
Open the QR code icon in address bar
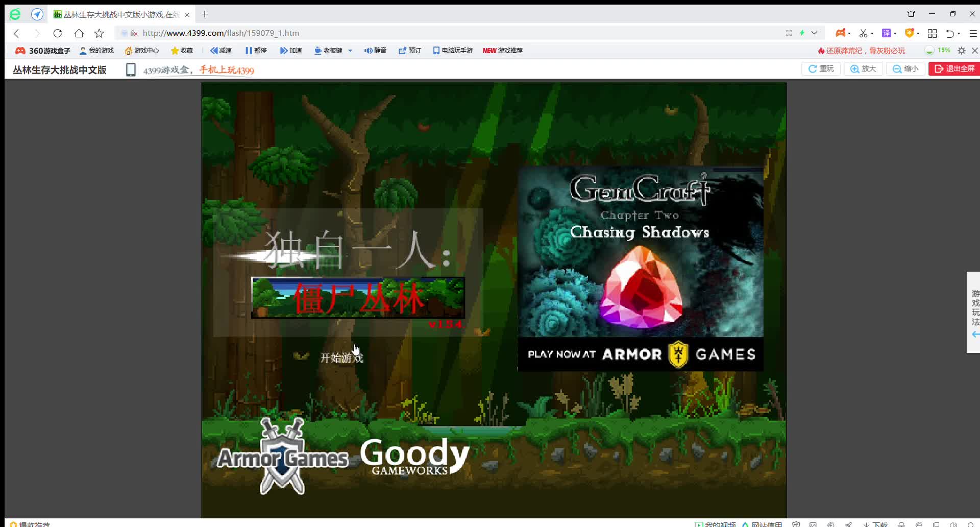(x=789, y=33)
